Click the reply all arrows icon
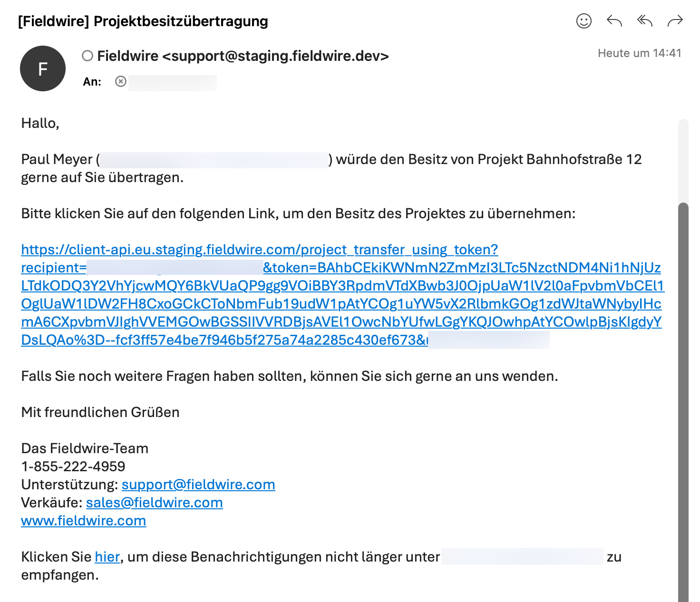 (644, 21)
